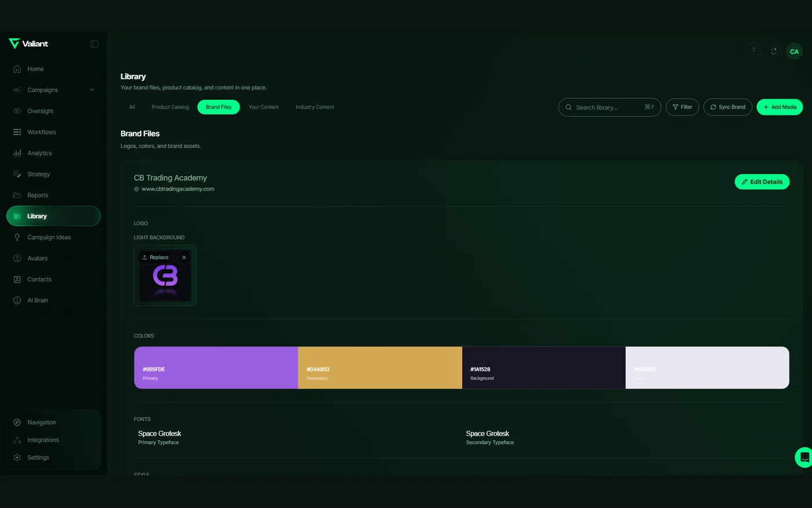Image resolution: width=812 pixels, height=508 pixels.
Task: Click the Library page title
Action: pos(133,77)
